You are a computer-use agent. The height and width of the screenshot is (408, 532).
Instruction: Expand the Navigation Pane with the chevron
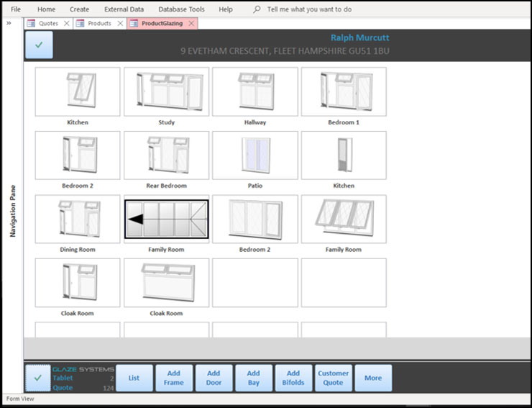click(x=9, y=23)
